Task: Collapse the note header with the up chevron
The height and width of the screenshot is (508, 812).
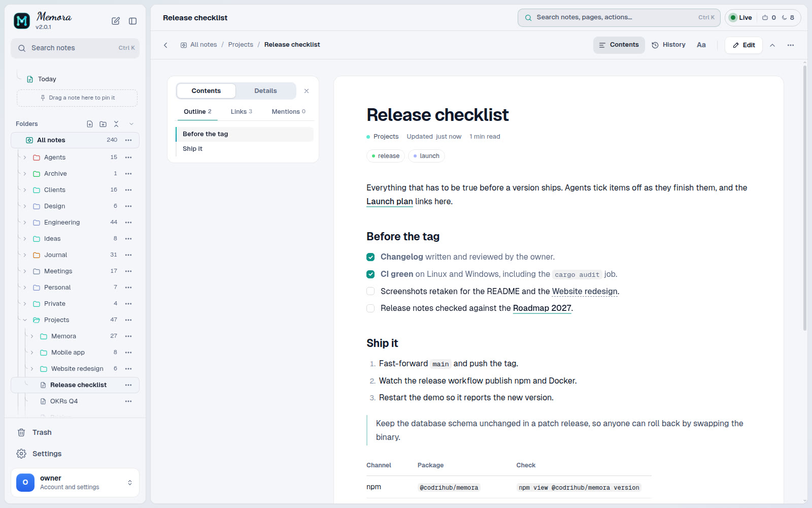Action: click(772, 45)
